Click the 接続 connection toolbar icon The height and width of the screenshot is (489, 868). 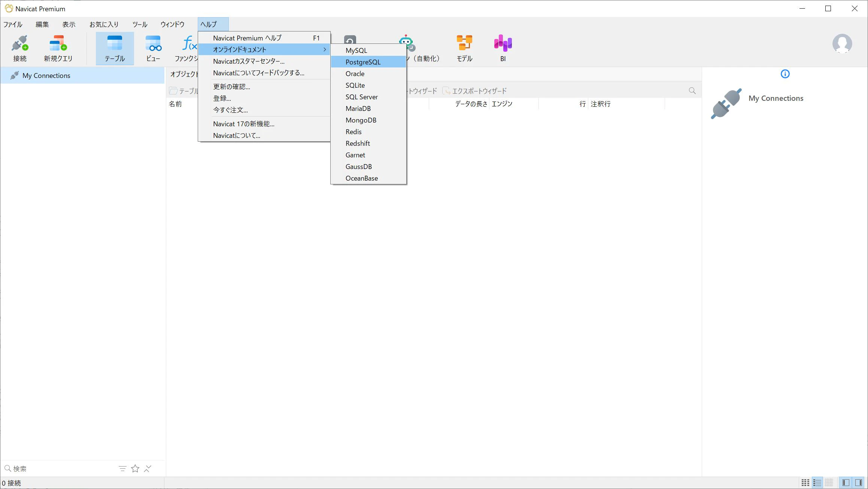tap(20, 48)
